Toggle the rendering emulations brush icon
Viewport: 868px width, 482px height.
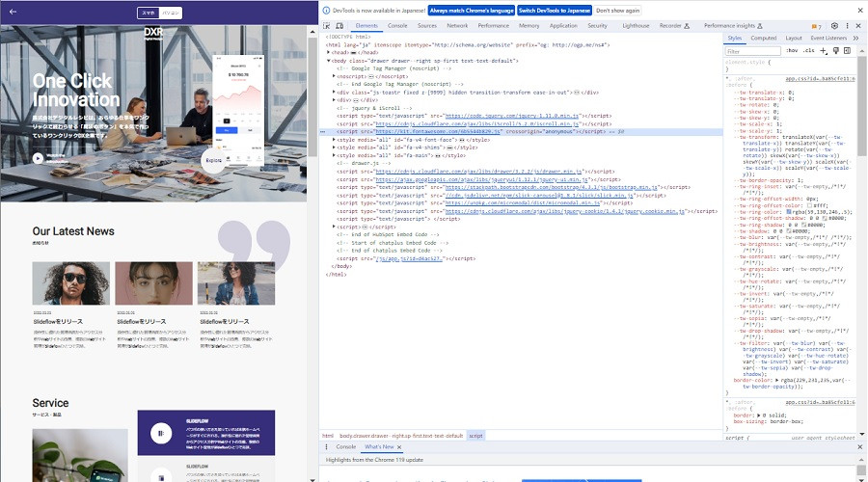tap(836, 51)
